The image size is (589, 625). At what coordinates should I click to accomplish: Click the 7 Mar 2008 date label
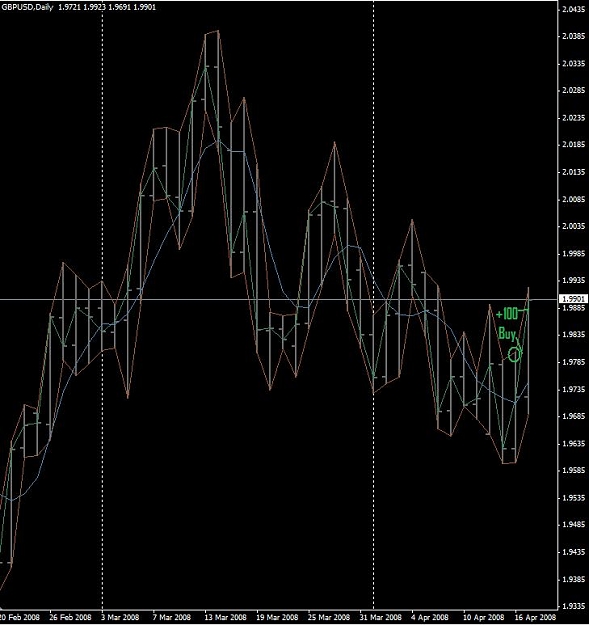(x=172, y=617)
